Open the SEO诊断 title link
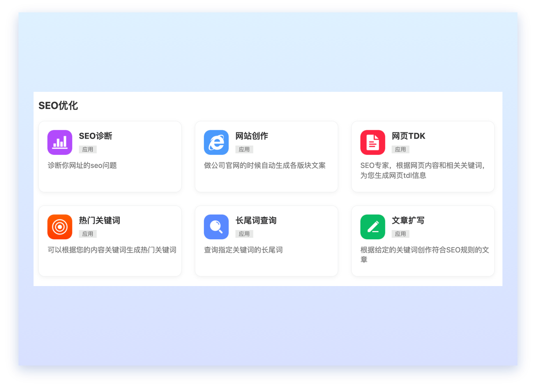Screen dimensions: 536x392 coord(95,136)
